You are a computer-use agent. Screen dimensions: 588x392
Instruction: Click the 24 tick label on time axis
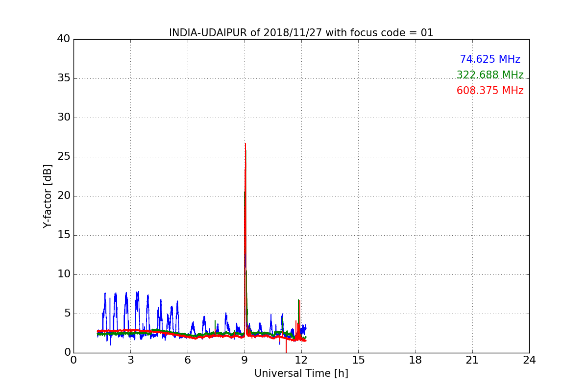529,360
